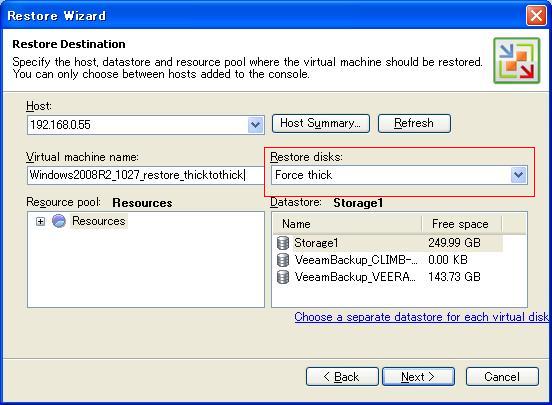Refresh the host list
Viewport: 552px width, 405px height.
(x=414, y=123)
